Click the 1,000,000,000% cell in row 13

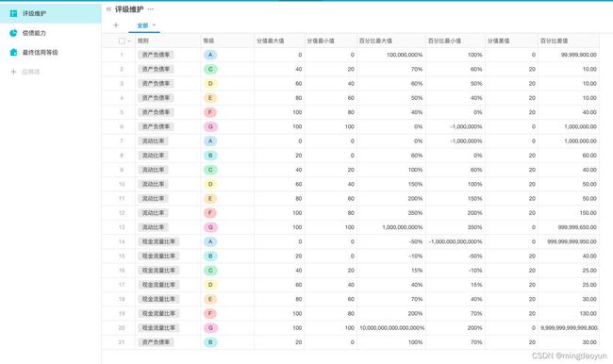click(x=391, y=227)
